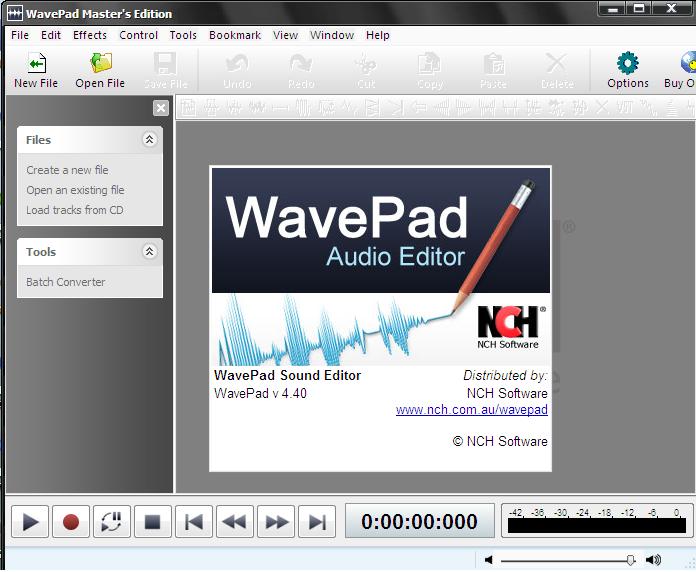Click the Open File folder icon
The image size is (696, 572).
[x=101, y=63]
